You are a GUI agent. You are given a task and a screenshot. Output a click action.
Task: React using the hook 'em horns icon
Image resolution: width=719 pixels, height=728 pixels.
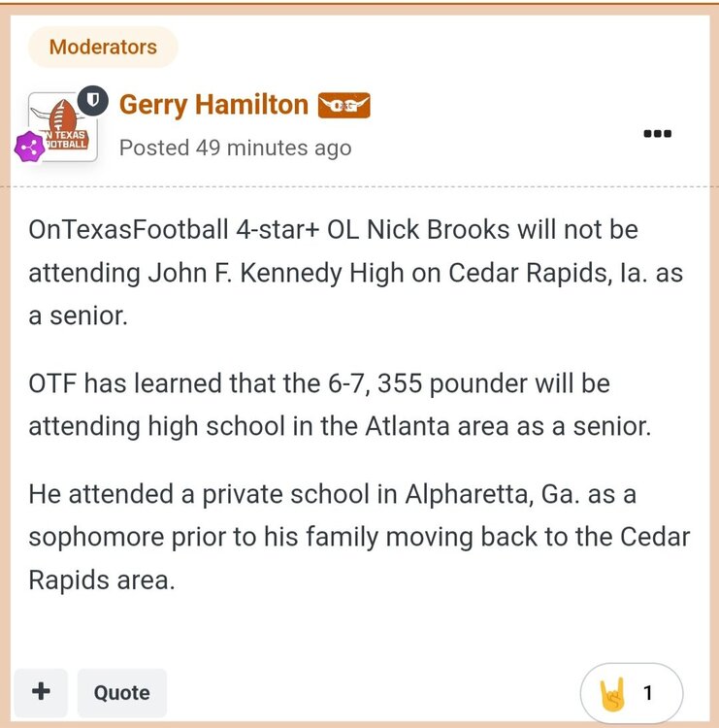tap(614, 693)
